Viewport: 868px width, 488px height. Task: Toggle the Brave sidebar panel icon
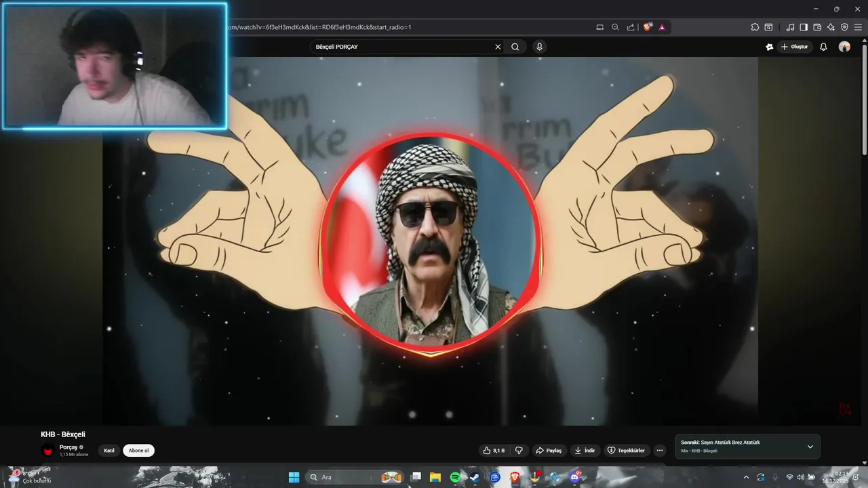coord(804,27)
